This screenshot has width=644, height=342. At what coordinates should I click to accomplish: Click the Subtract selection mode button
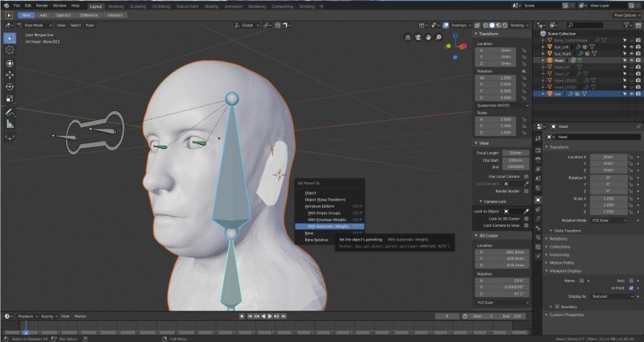click(x=64, y=15)
